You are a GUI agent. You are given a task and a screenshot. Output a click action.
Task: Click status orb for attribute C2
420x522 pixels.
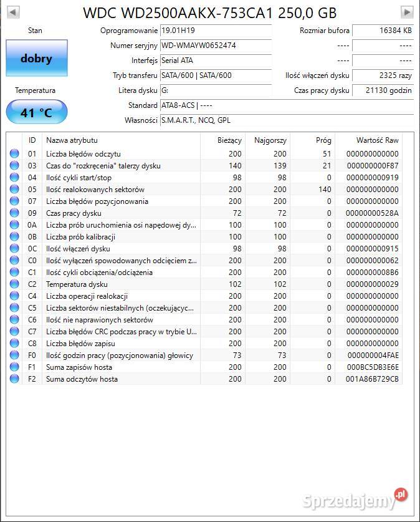(x=14, y=284)
